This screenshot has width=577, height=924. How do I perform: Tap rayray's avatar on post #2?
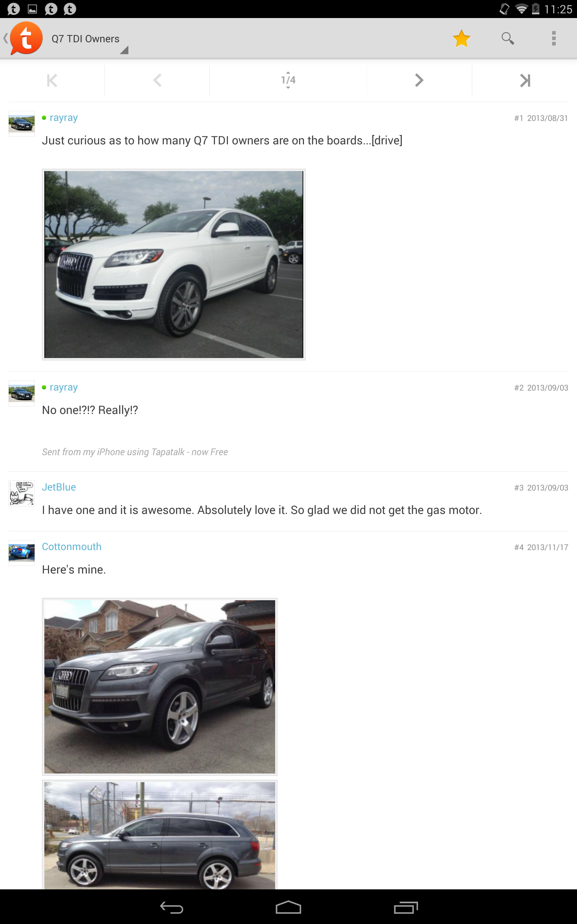(x=22, y=393)
